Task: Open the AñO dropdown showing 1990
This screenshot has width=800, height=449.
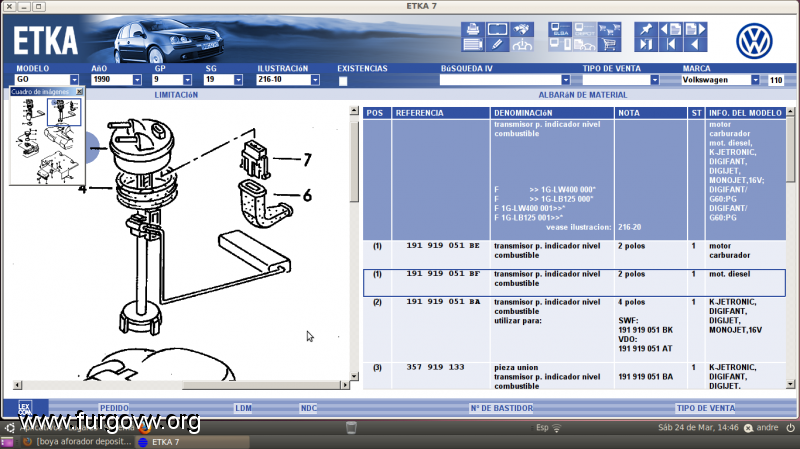Action: pos(137,80)
